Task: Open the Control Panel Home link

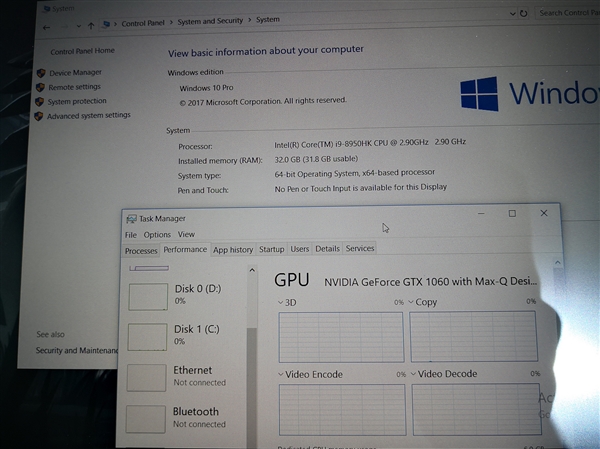Action: [82, 50]
